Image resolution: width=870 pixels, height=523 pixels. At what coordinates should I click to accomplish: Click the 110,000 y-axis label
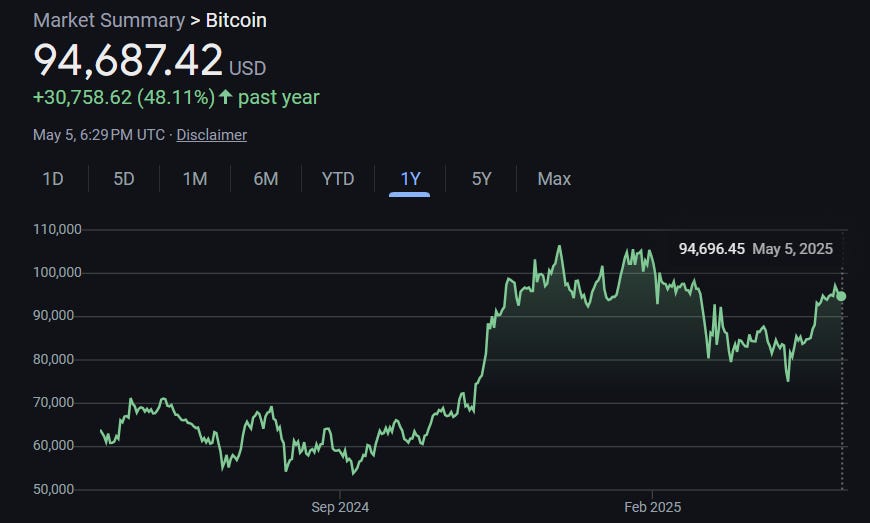57,229
